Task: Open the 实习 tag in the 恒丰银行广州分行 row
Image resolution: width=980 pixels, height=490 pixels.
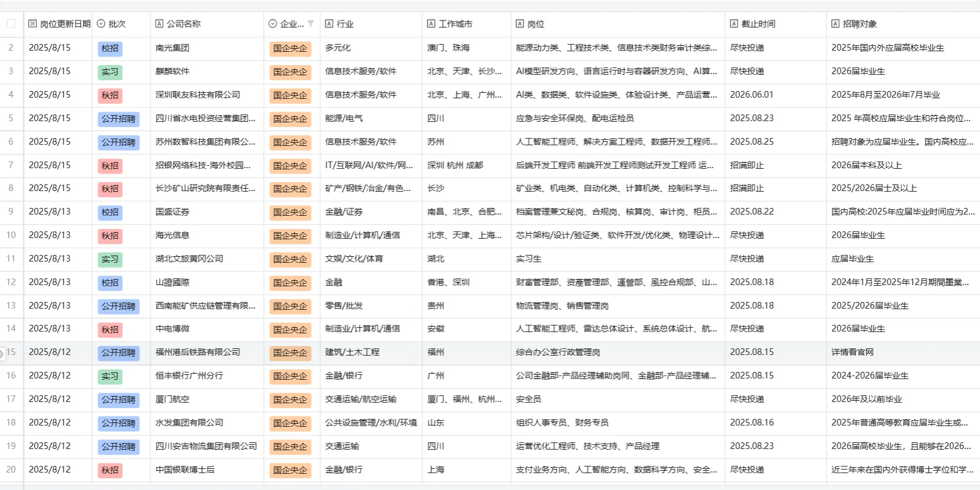Action: pyautogui.click(x=110, y=377)
